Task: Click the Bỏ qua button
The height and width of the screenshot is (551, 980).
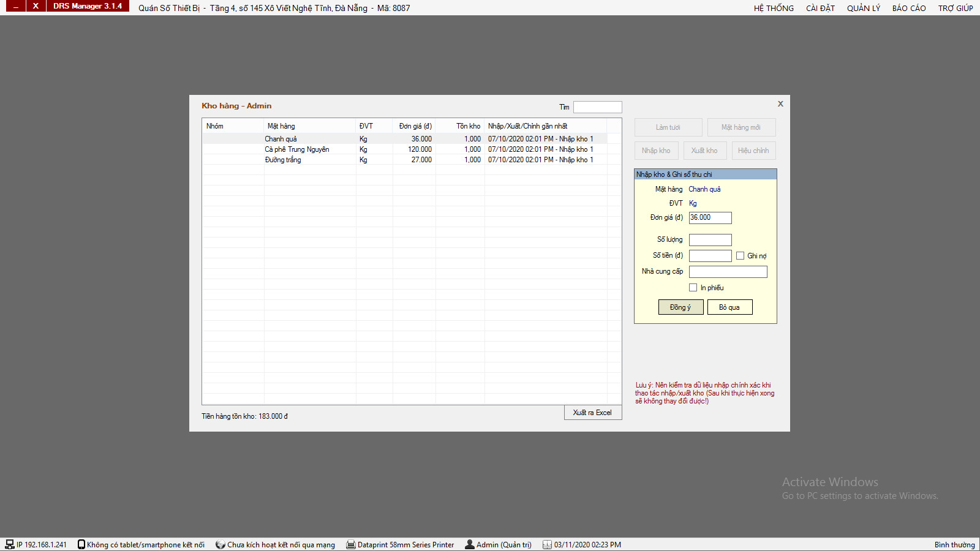Action: pyautogui.click(x=729, y=307)
